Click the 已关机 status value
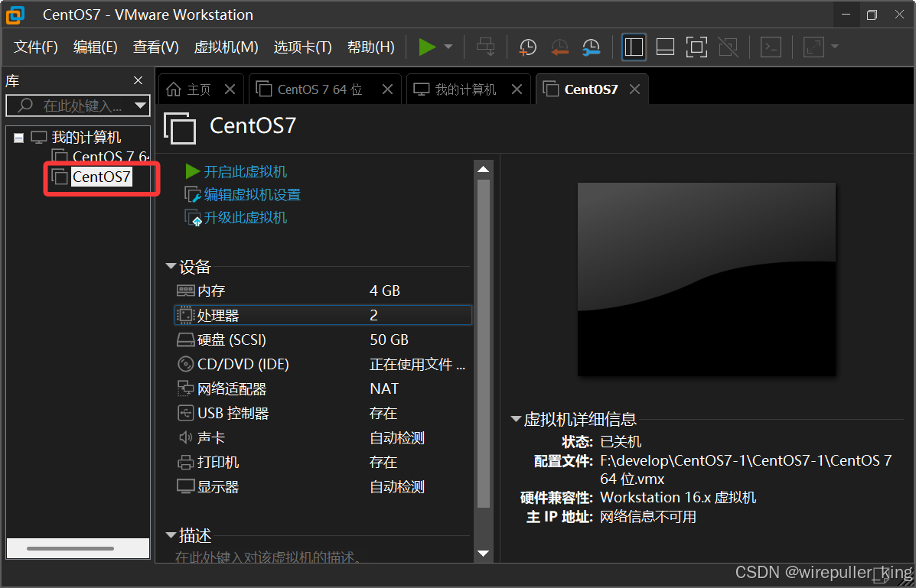This screenshot has height=588, width=916. (621, 441)
